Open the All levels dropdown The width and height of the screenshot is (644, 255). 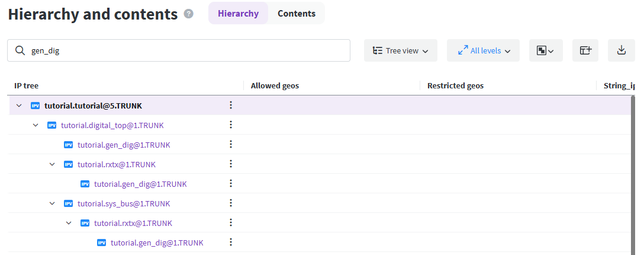483,50
